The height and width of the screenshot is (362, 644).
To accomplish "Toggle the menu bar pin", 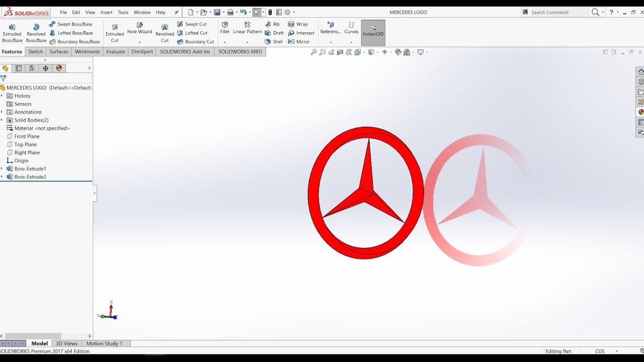I will click(176, 12).
